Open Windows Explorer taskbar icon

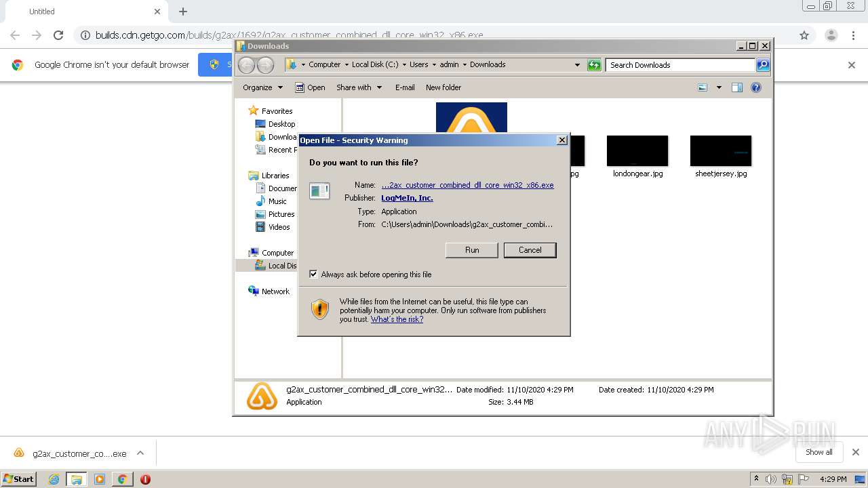(x=77, y=479)
